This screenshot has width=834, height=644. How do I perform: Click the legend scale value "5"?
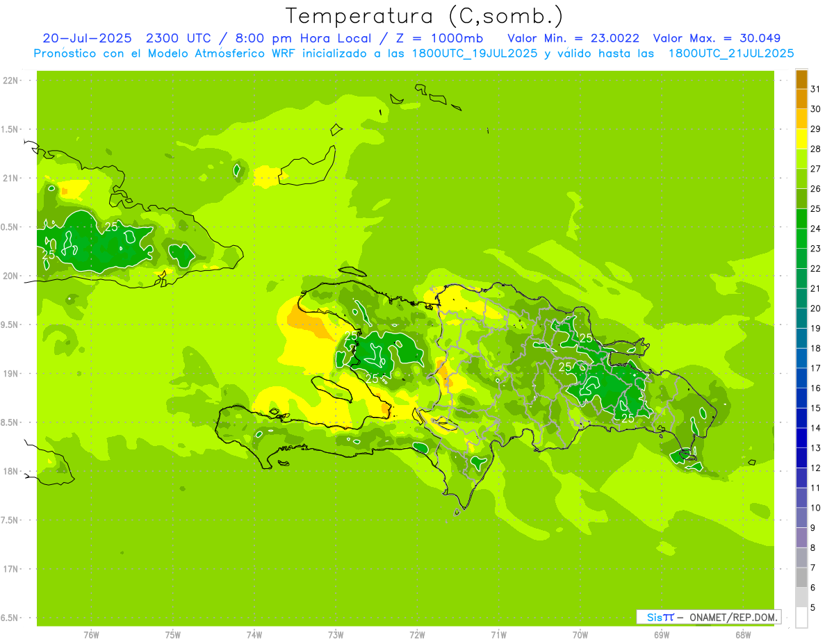813,608
